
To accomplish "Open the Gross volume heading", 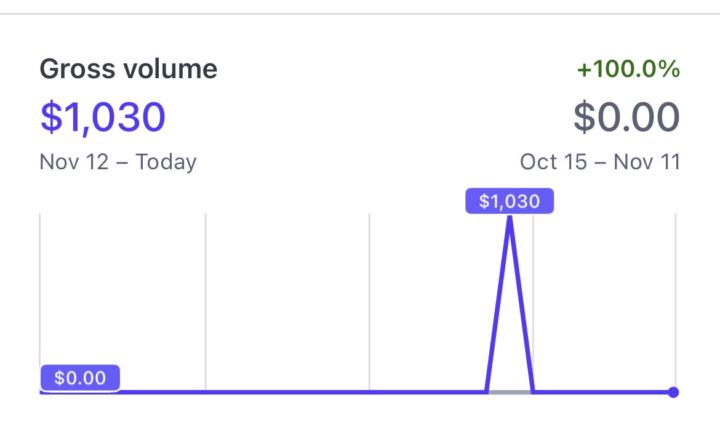I will click(128, 69).
